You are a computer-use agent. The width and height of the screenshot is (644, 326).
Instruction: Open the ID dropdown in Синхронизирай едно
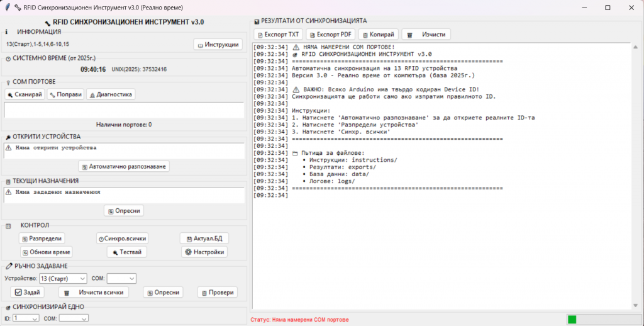coord(26,318)
